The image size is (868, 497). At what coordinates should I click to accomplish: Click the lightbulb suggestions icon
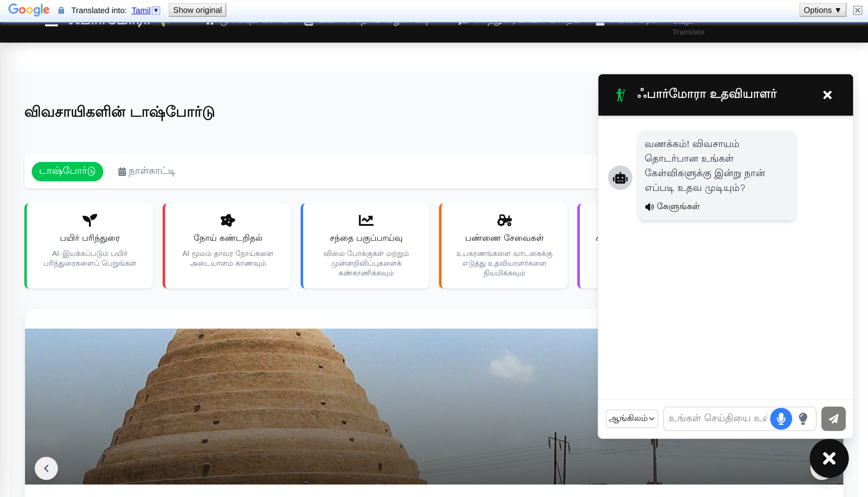803,418
